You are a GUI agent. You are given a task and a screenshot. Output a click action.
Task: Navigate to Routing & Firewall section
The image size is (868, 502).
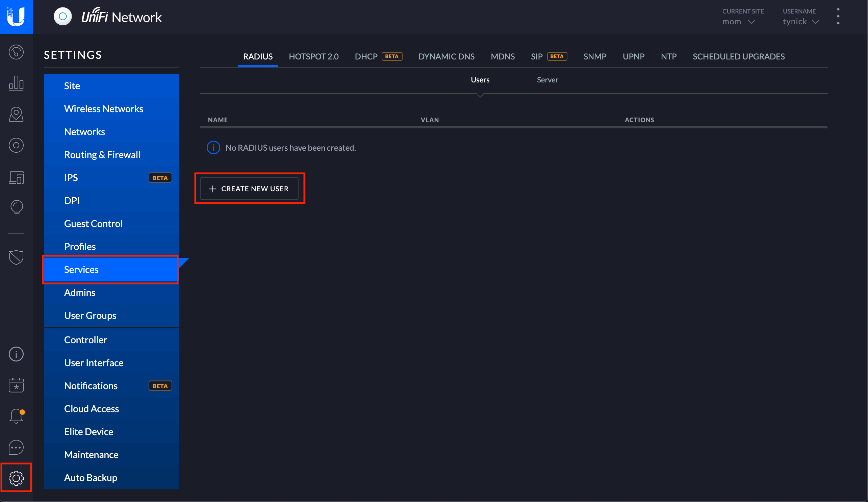tap(102, 154)
